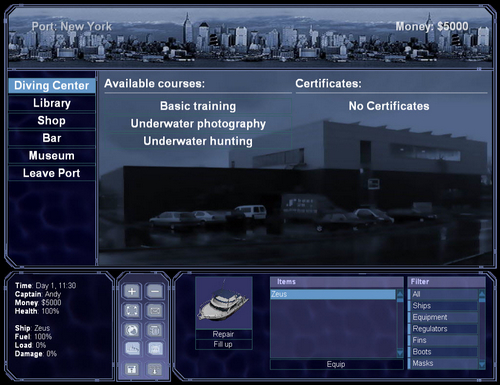Select the Zeus ship thumbnail

click(224, 303)
